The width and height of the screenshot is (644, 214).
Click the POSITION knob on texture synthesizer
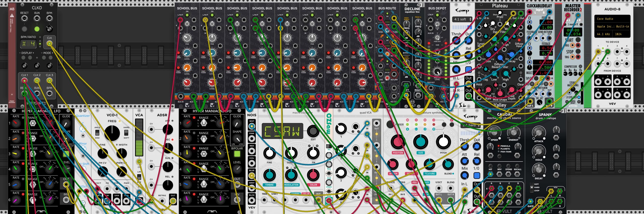coord(398,142)
